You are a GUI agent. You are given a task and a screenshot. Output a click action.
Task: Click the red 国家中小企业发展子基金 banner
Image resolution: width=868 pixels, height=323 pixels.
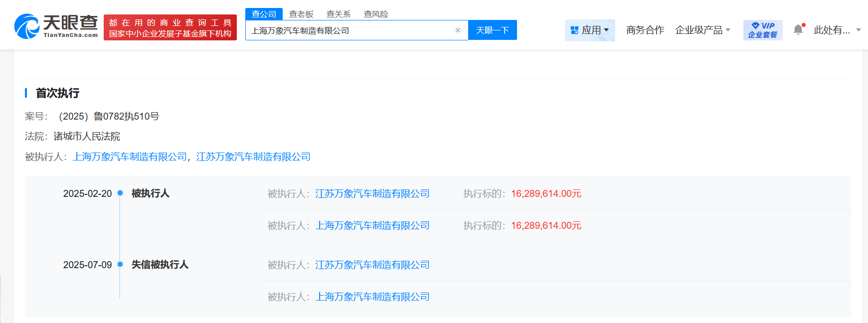[x=170, y=27]
